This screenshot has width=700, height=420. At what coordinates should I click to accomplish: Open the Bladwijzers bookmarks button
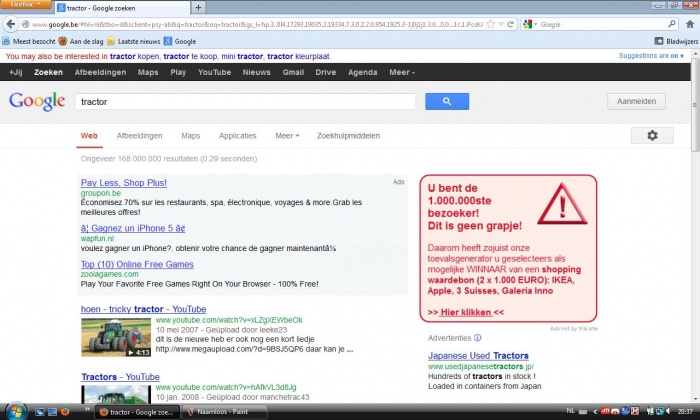676,41
